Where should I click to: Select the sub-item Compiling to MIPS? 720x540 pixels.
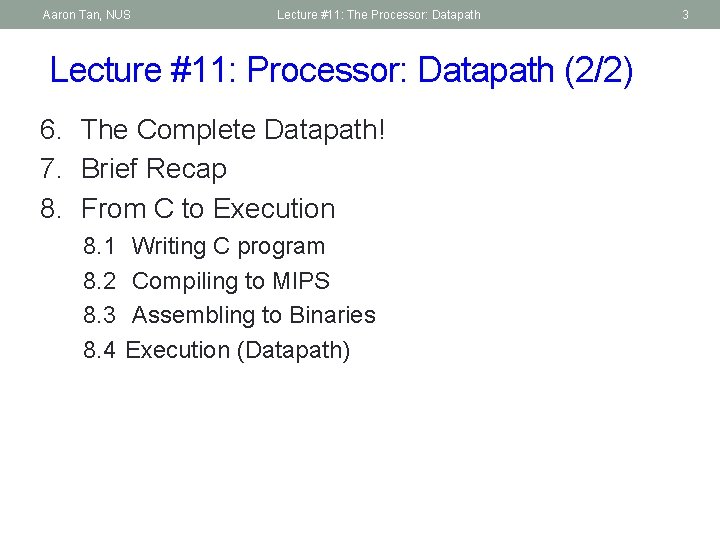click(x=231, y=281)
